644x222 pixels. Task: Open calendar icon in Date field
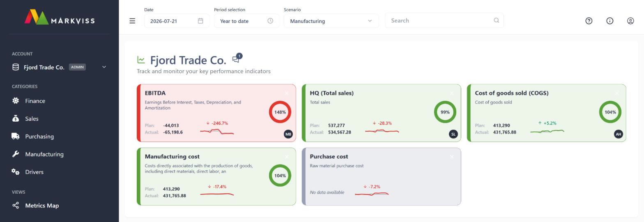[200, 21]
